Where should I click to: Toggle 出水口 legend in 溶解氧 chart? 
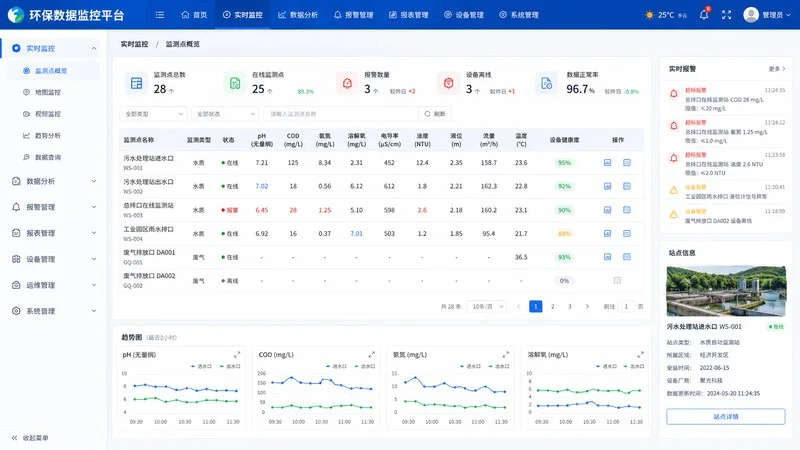(x=634, y=366)
